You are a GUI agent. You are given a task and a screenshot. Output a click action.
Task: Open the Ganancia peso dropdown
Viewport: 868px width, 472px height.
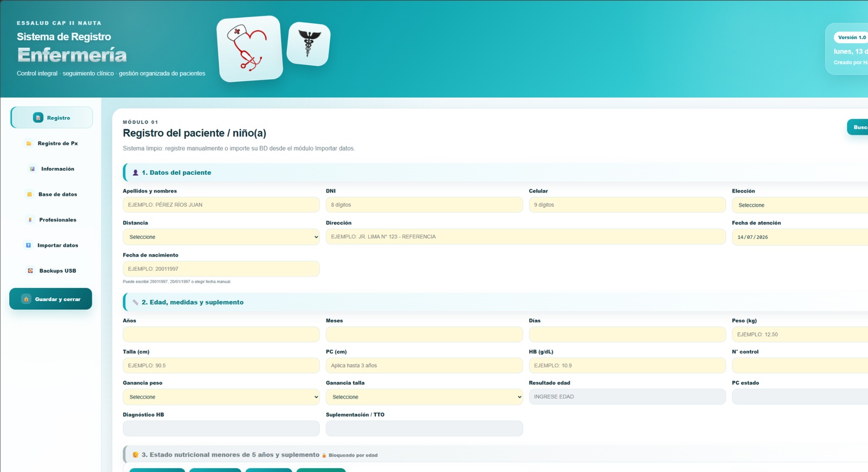coord(221,397)
